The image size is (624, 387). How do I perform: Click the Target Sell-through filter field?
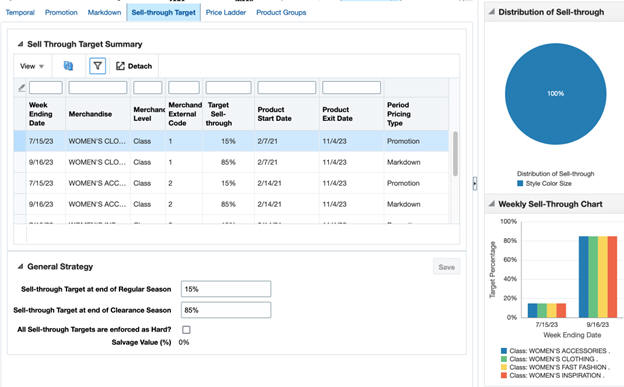(x=228, y=87)
